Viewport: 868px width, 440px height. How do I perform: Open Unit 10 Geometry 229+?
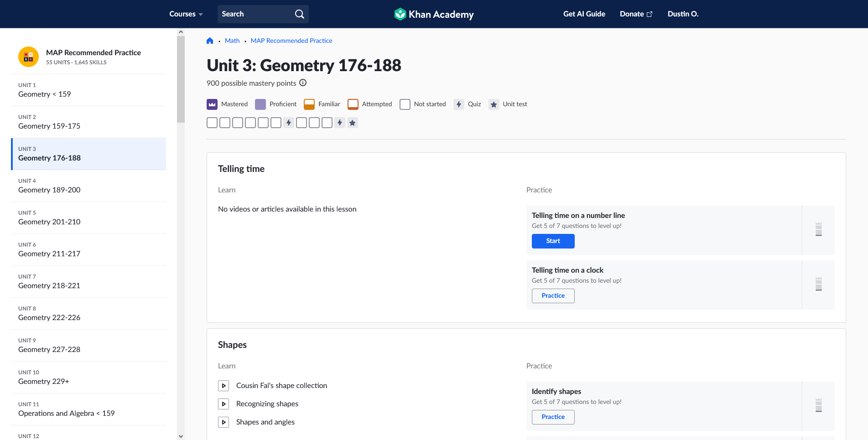click(88, 378)
